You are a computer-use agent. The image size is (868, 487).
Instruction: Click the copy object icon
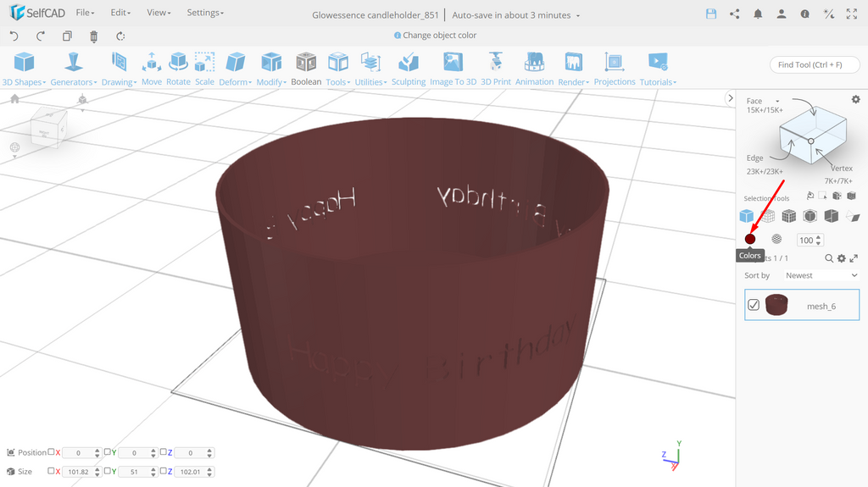(67, 36)
